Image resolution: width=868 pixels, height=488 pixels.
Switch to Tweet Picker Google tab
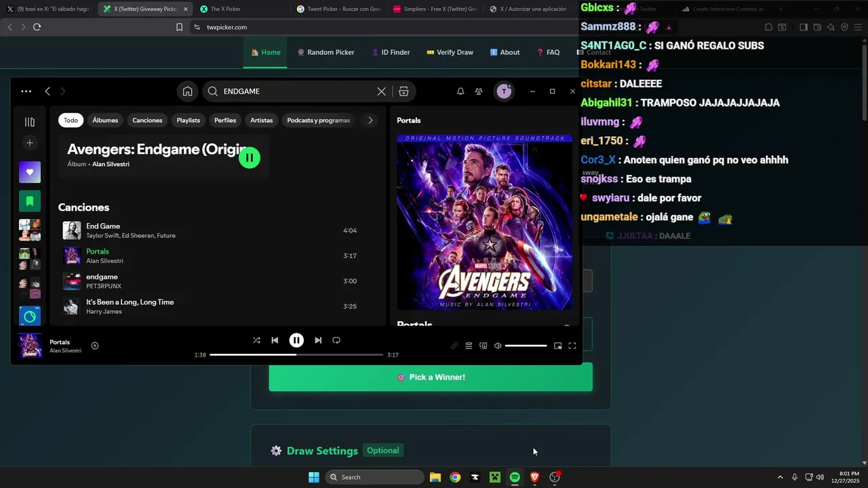[339, 9]
